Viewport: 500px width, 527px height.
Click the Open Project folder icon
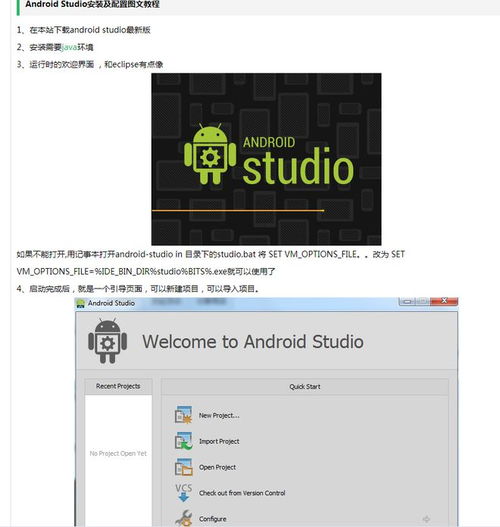click(183, 467)
